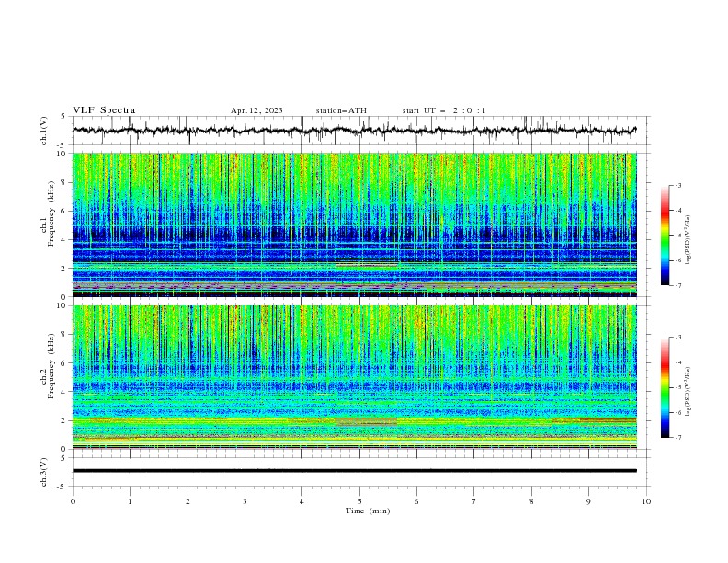Click time axis tick label 7
The width and height of the screenshot is (728, 563).
click(474, 501)
